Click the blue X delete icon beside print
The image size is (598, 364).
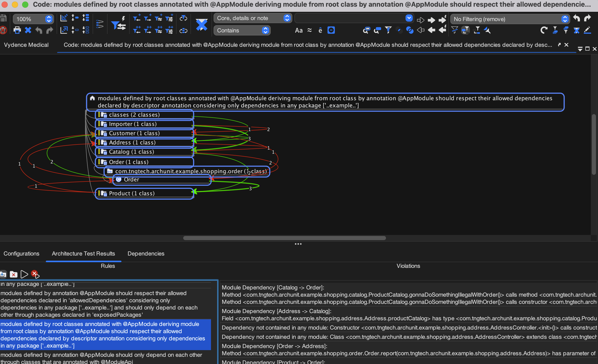tap(28, 30)
